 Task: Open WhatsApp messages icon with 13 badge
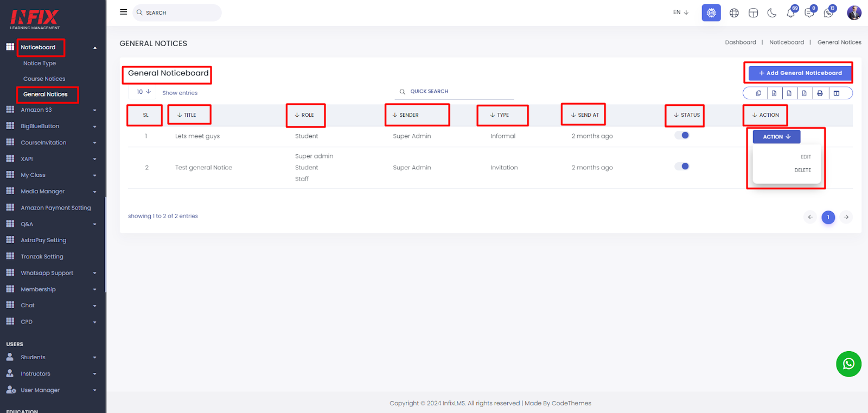[829, 12]
